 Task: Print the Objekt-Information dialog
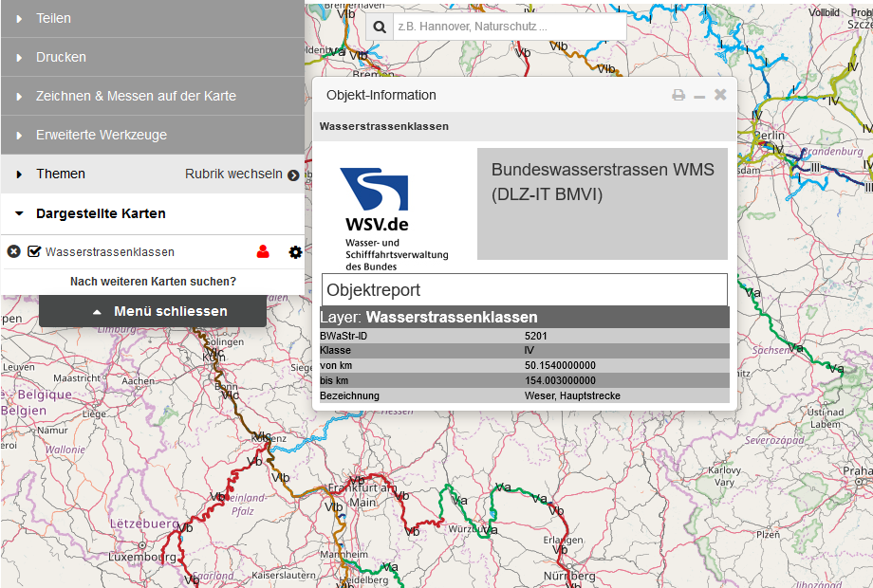coord(678,94)
